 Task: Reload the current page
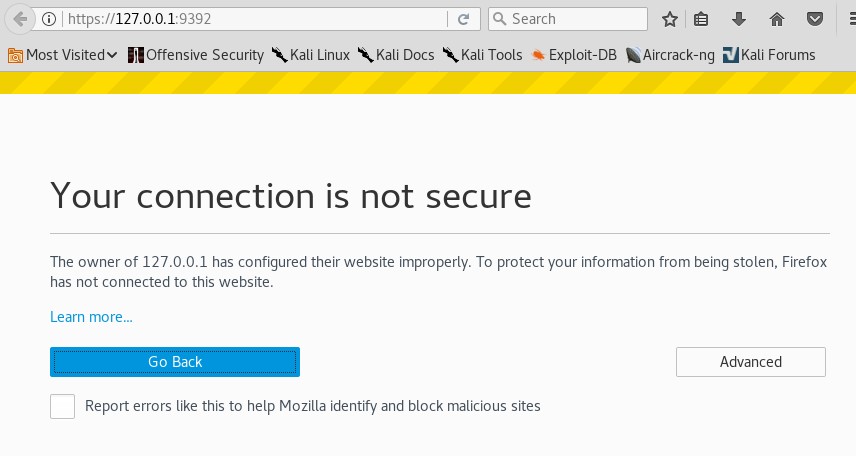463,19
